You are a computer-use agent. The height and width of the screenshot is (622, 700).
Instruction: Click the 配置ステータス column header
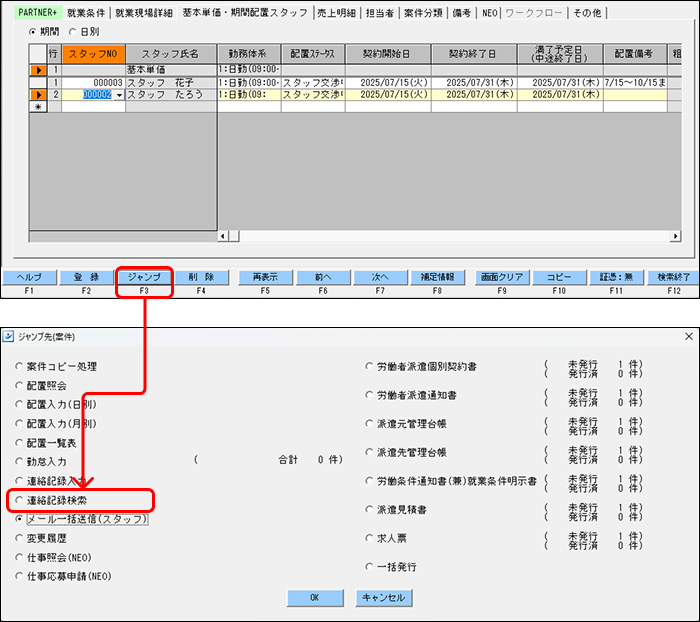pyautogui.click(x=312, y=54)
